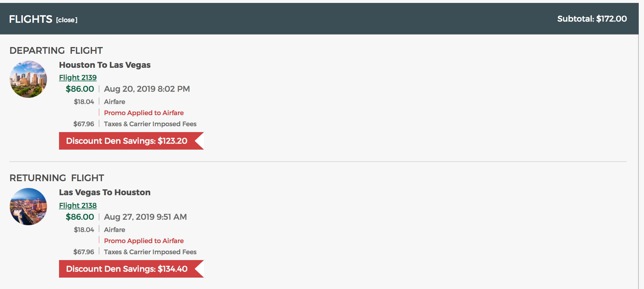Click departing Discount Den Savings $123.20 banner

(x=131, y=141)
